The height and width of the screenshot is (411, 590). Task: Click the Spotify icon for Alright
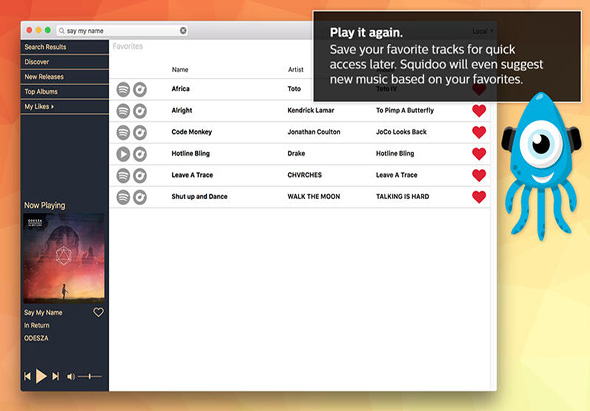123,111
